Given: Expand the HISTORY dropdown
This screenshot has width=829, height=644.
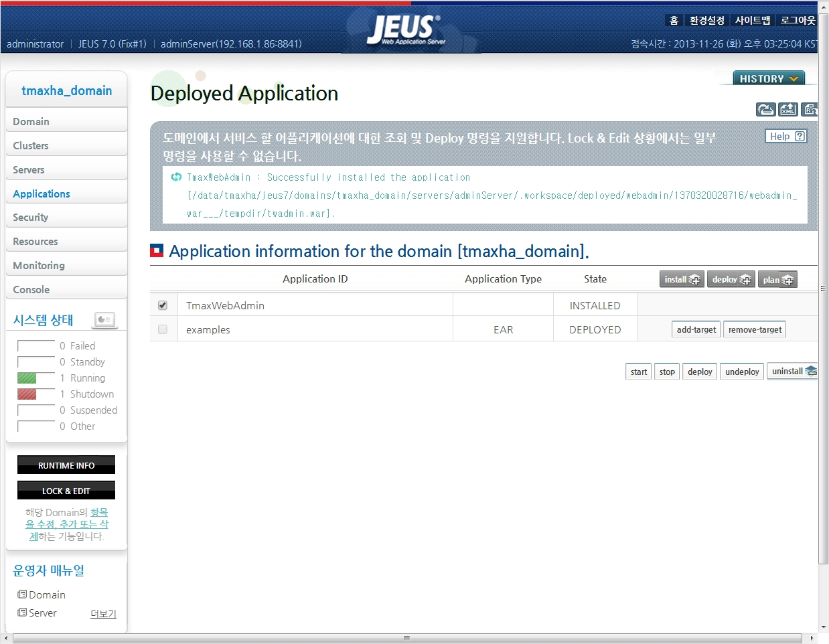Looking at the screenshot, I should click(x=769, y=78).
